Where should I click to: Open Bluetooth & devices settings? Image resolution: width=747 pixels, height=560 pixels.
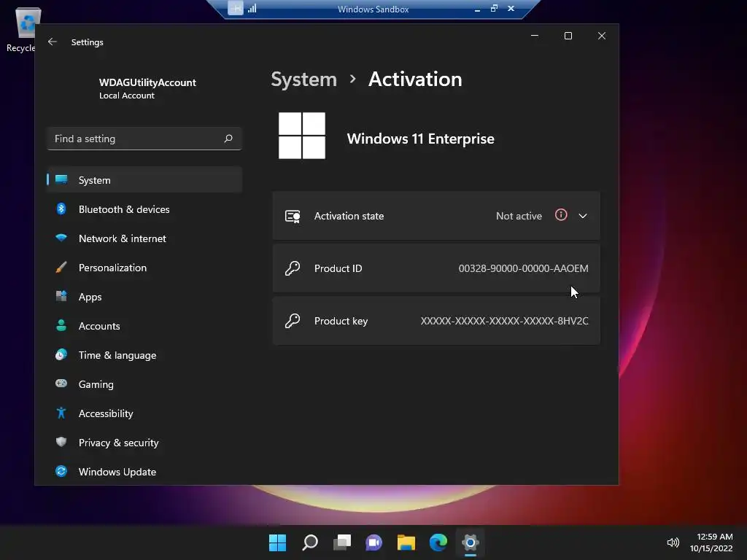pos(144,209)
